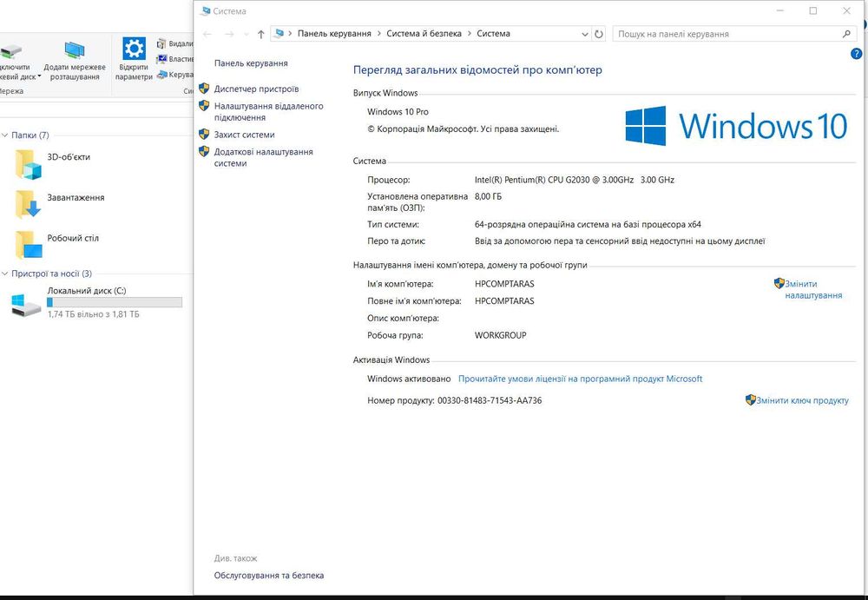
Task: Click the computer icon in the address bar
Action: pos(279,34)
